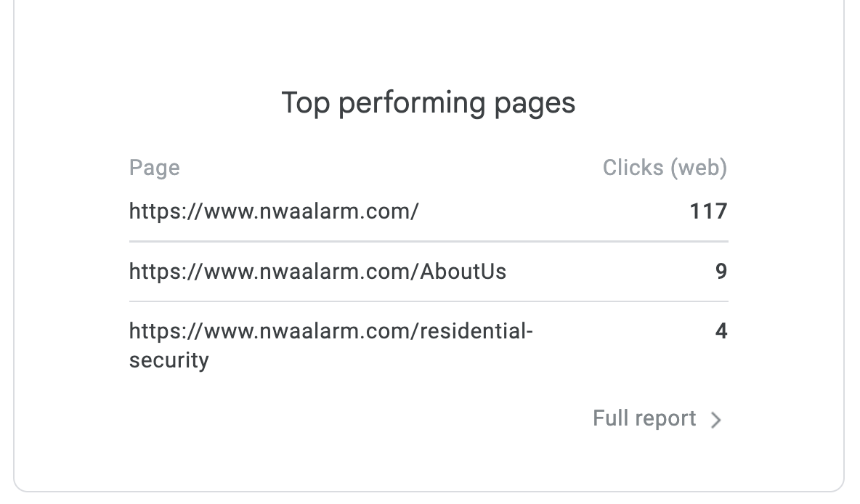Click the "residential-" path segment of third URL
Image resolution: width=860 pixels, height=504 pixels.
pos(476,332)
